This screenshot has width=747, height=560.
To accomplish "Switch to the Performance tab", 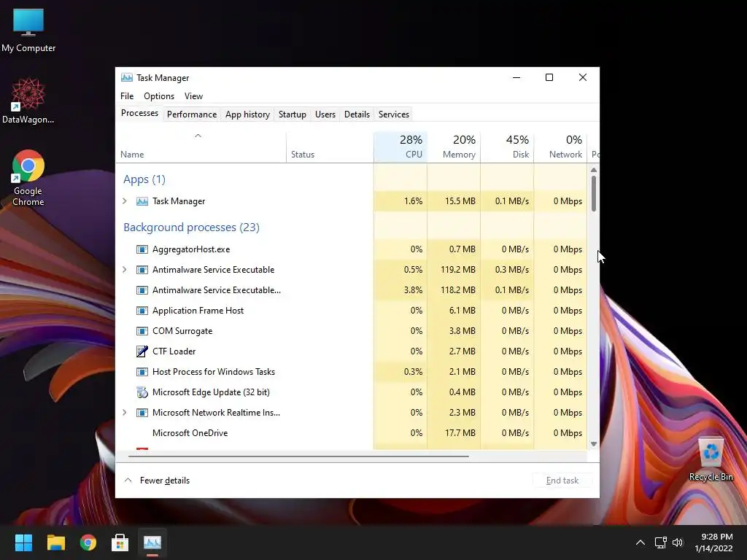I will (x=192, y=114).
